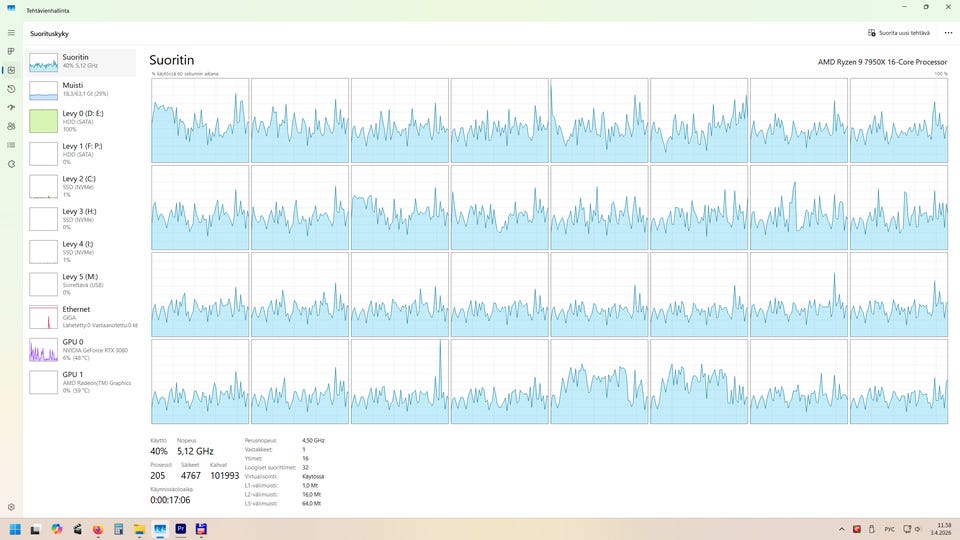Switch the input language indicator

(x=890, y=529)
